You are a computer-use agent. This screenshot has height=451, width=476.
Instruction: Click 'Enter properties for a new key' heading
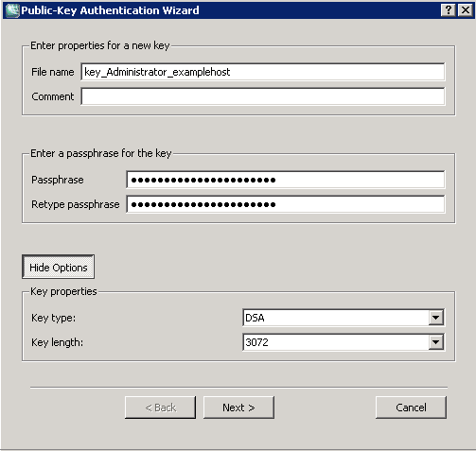pos(100,45)
